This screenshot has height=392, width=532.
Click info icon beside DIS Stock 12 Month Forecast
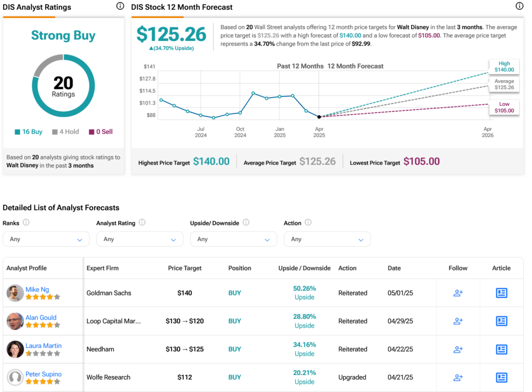point(520,6)
